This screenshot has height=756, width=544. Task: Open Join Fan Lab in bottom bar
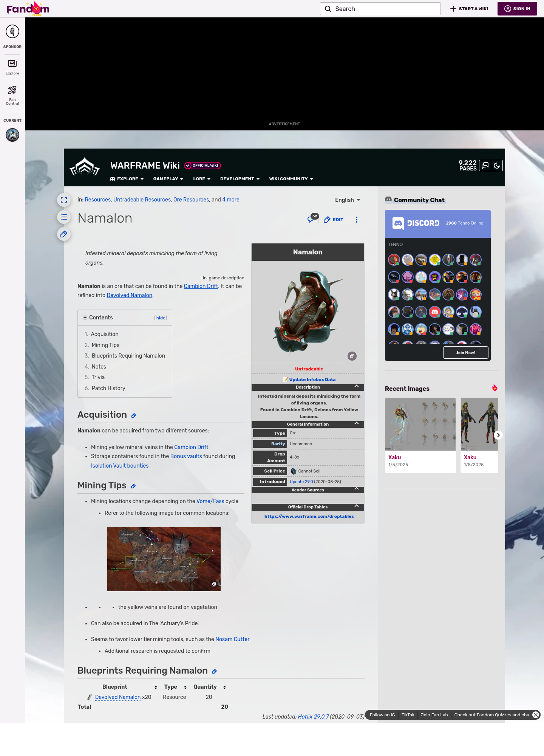[x=434, y=715]
